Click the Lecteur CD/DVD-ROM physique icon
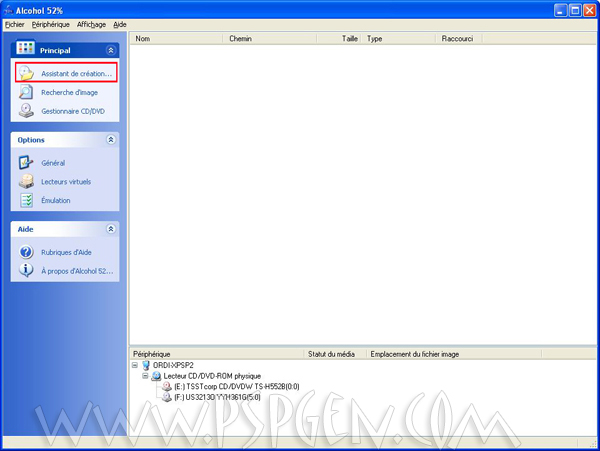The height and width of the screenshot is (451, 600). [156, 376]
